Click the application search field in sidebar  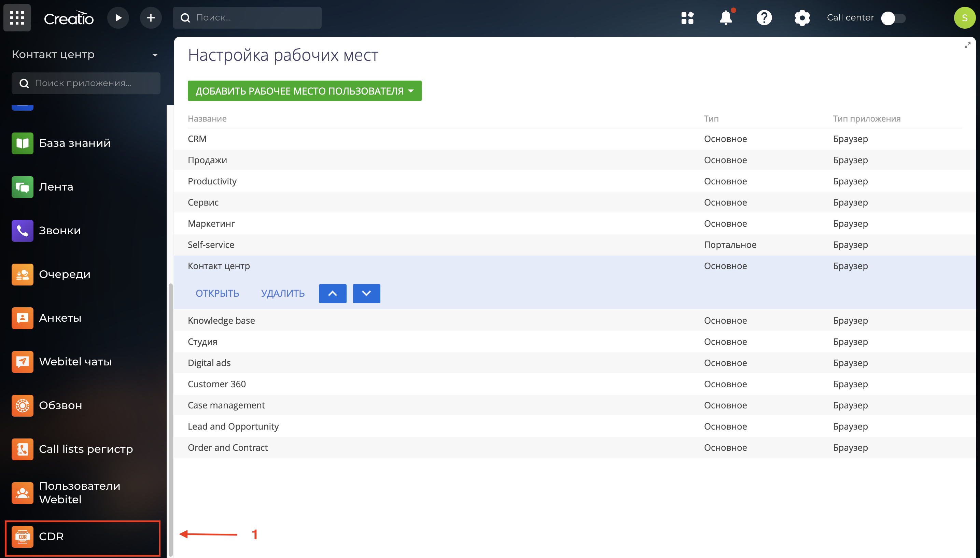coord(86,83)
